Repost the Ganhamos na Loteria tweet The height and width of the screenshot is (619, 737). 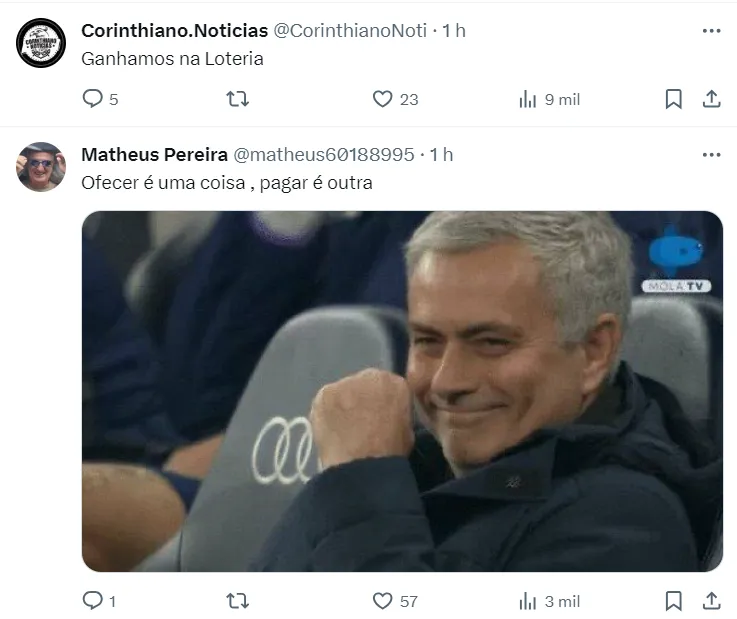[x=237, y=99]
